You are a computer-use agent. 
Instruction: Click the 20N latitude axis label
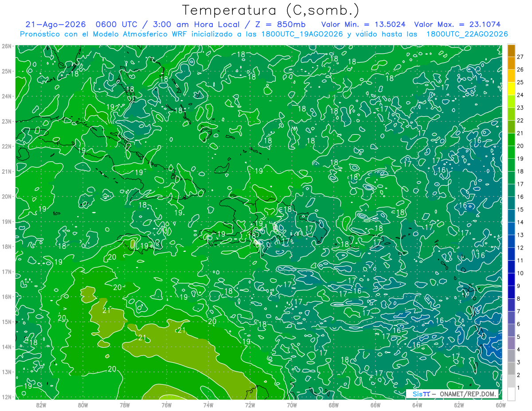point(7,196)
